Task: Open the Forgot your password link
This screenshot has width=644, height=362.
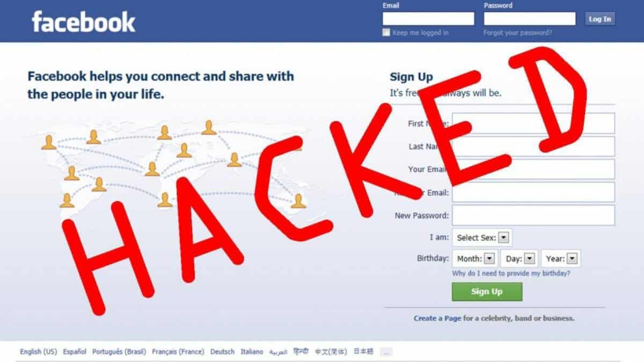Action: (517, 33)
